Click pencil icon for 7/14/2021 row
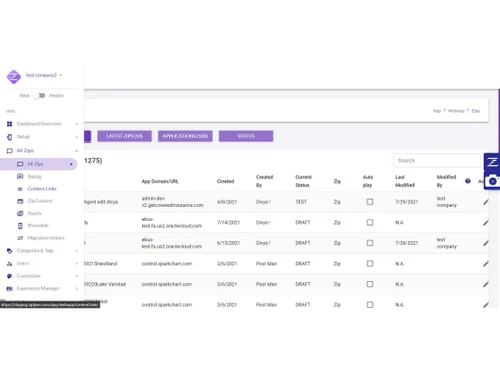The height and width of the screenshot is (375, 500). pyautogui.click(x=486, y=222)
